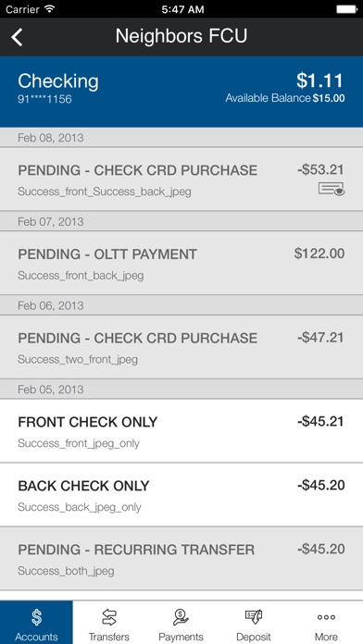Tap the Checking account header
Screen dimensions: 363x644
click(181, 92)
